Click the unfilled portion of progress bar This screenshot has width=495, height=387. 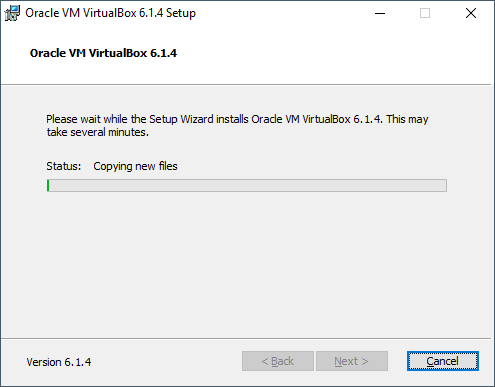[x=248, y=185]
